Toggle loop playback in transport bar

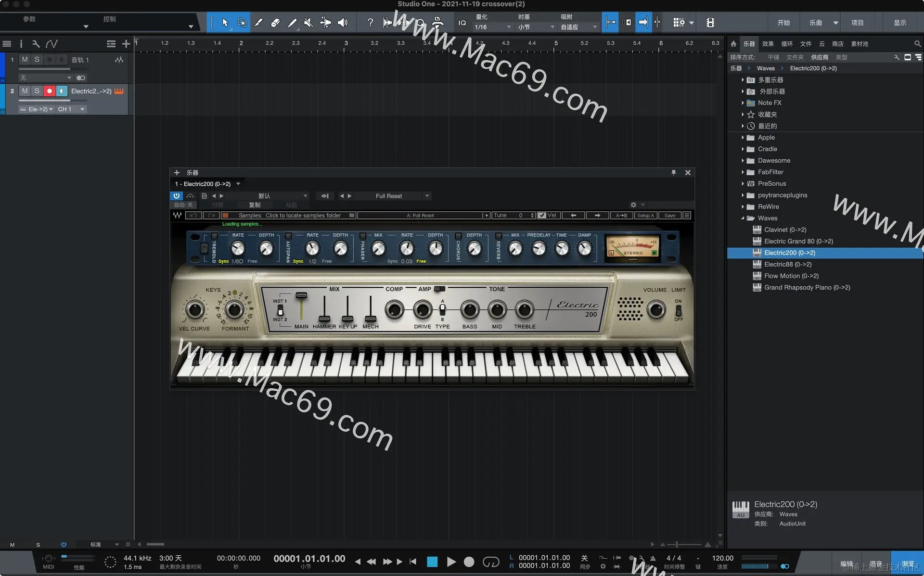coord(490,562)
